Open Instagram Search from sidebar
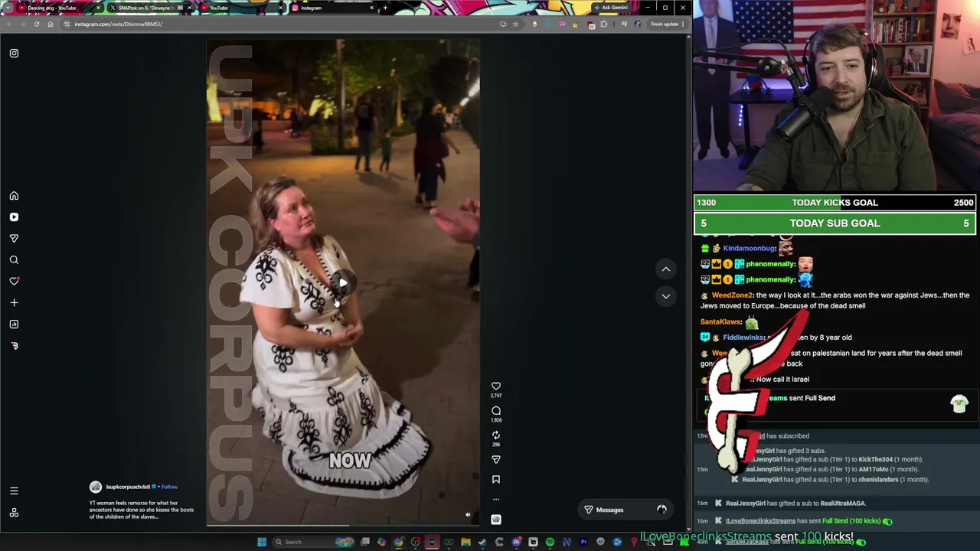This screenshot has height=551, width=980. tap(14, 260)
